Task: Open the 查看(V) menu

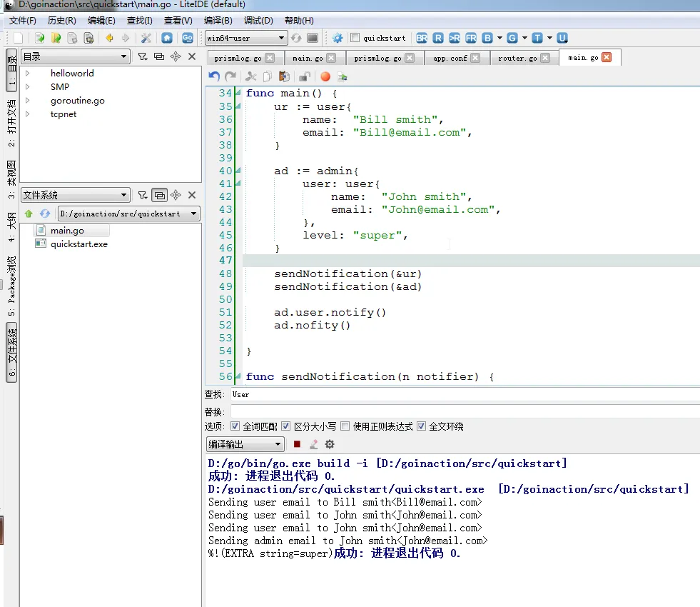Action: click(178, 21)
